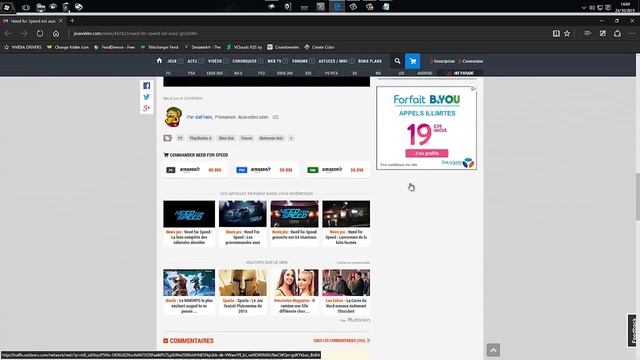Open the author's avatar image

(x=173, y=117)
